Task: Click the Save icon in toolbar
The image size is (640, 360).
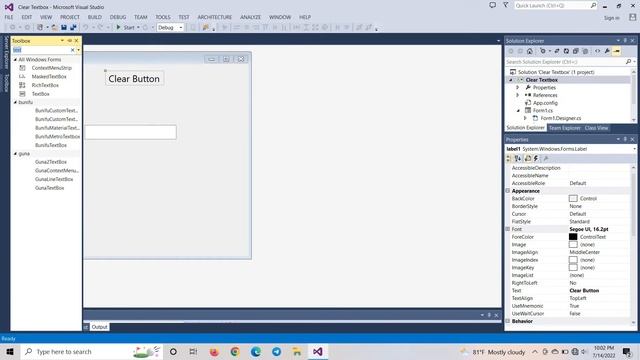Action: tap(64, 27)
